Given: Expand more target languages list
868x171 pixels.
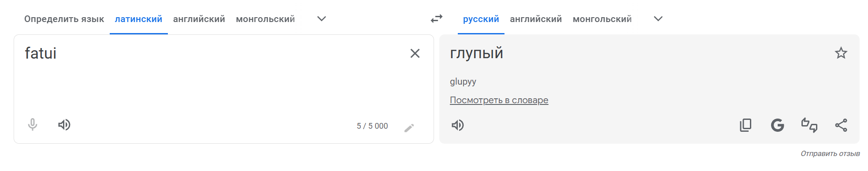Looking at the screenshot, I should coord(658,19).
